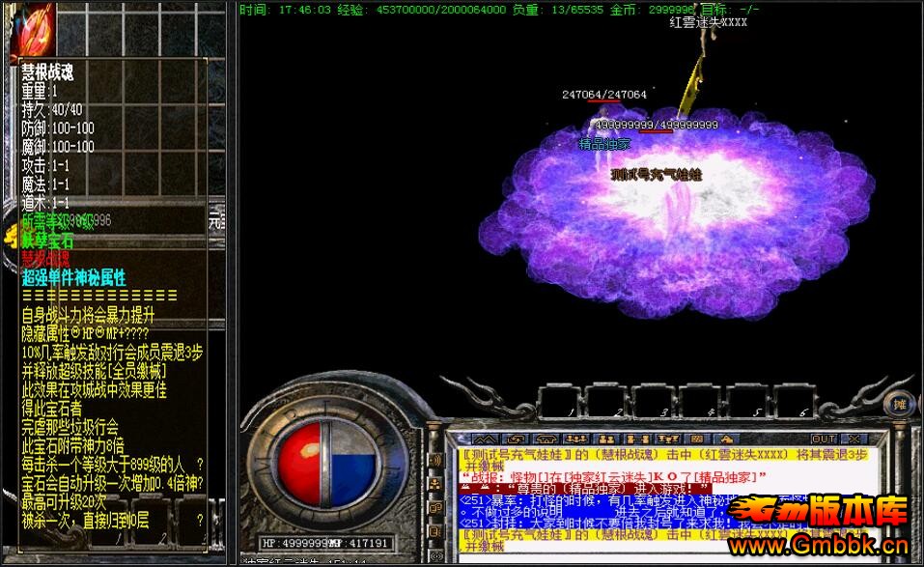Click the 时间: 17:46:03 status text

point(285,10)
